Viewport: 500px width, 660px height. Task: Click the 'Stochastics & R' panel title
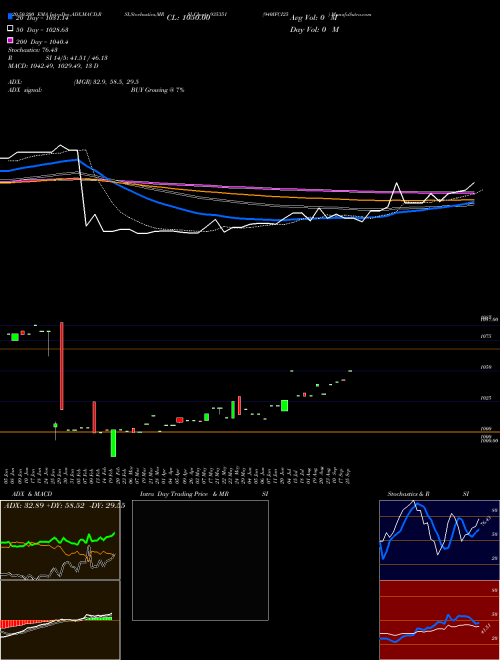pos(409,494)
